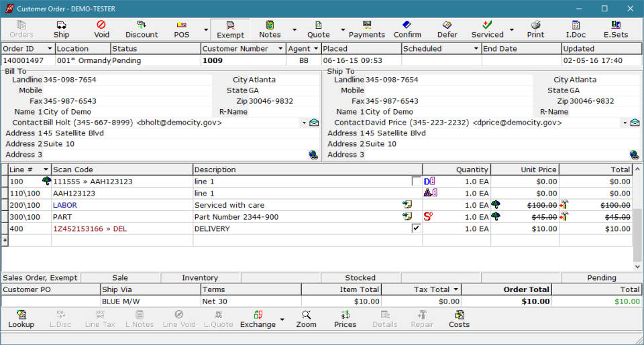The height and width of the screenshot is (345, 644).
Task: Open the Tax Total dropdown arrow
Action: click(456, 289)
